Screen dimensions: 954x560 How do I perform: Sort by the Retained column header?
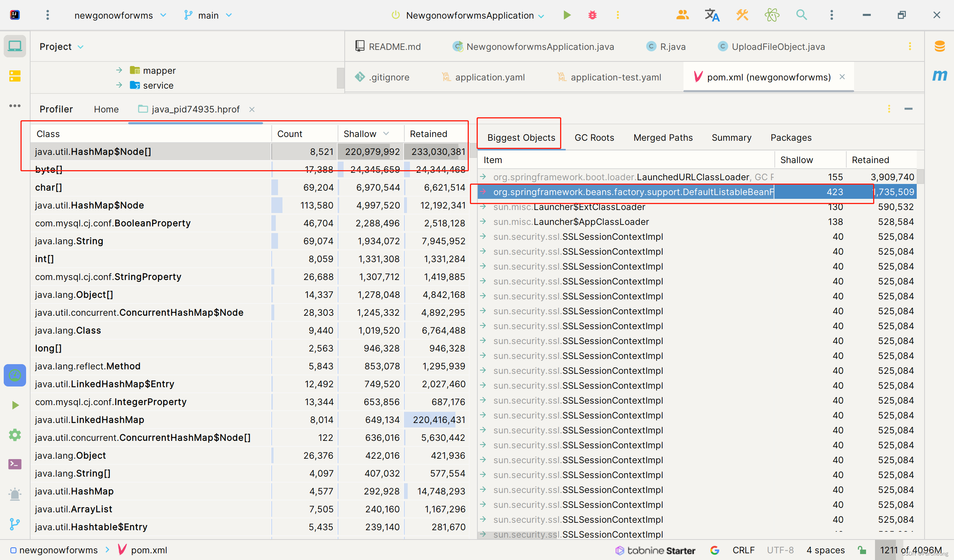tap(428, 134)
